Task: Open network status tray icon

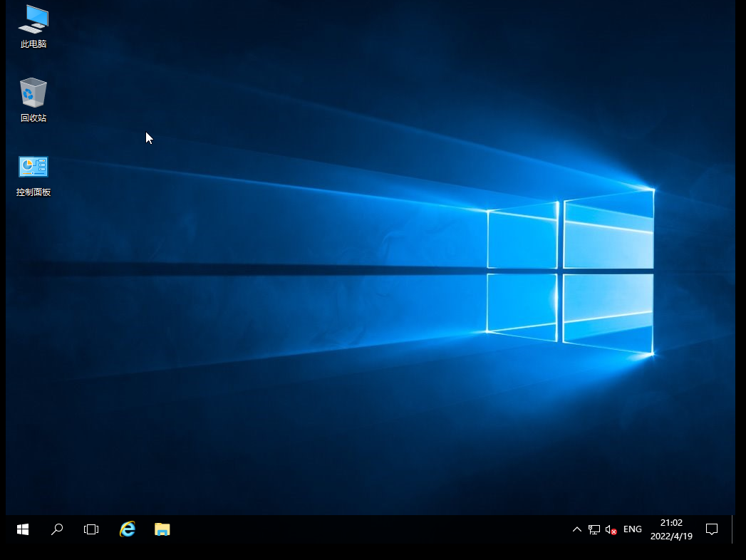Action: click(594, 529)
